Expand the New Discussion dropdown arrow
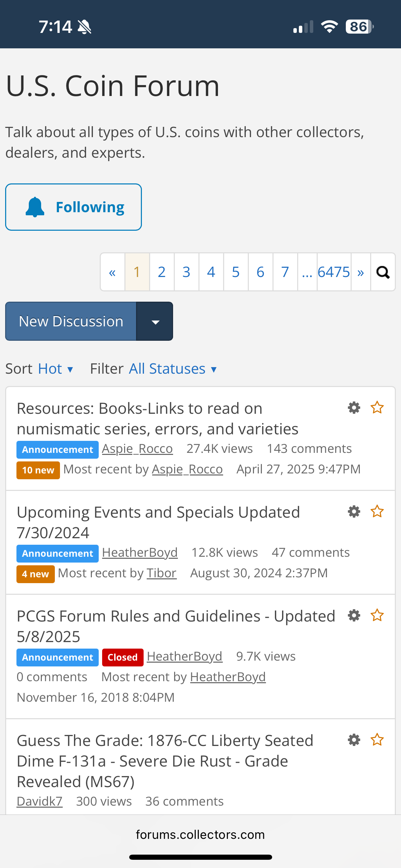The height and width of the screenshot is (868, 401). (155, 321)
